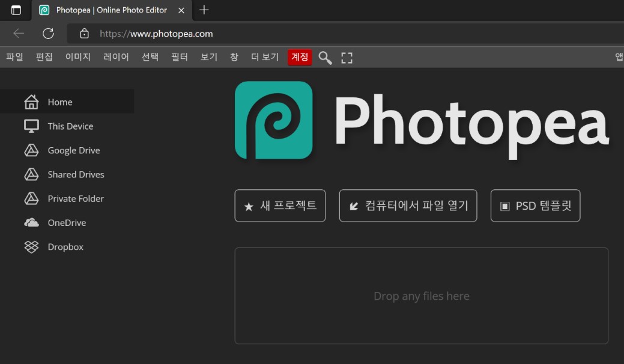Click the Drop any files here area
This screenshot has width=624, height=364.
click(422, 296)
